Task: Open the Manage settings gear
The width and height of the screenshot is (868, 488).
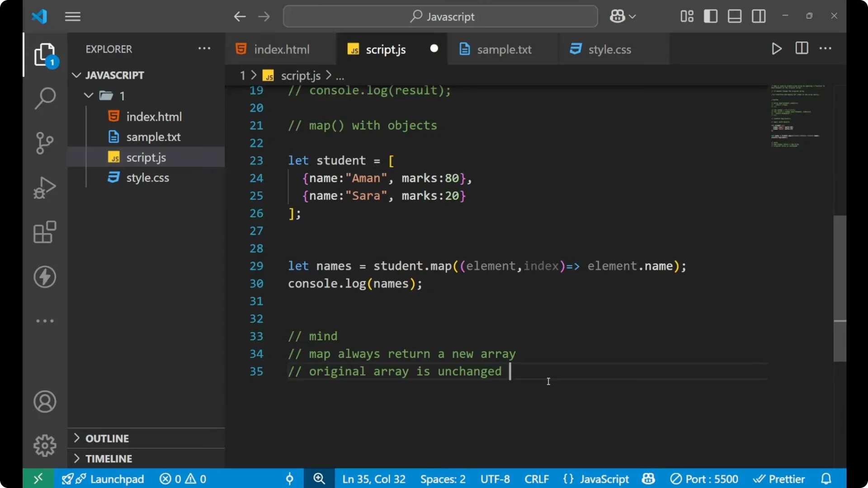Action: click(x=45, y=445)
